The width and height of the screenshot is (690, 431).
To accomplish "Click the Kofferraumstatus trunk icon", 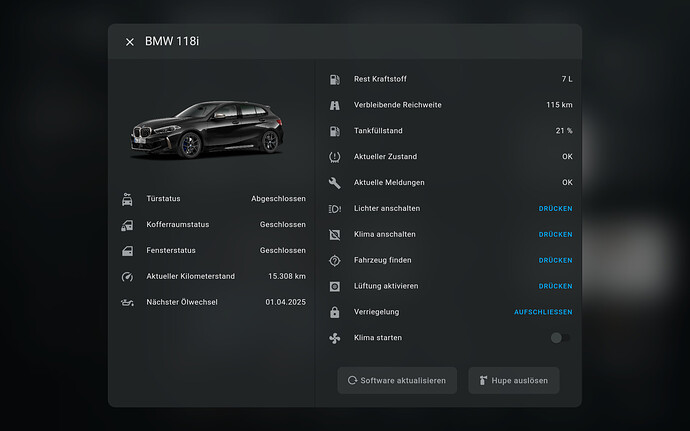I will [x=127, y=225].
